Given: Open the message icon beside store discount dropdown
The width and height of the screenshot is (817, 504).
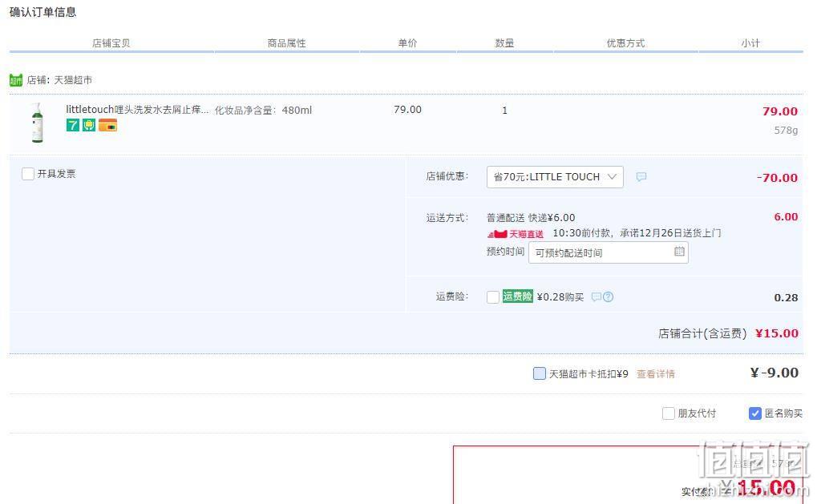Looking at the screenshot, I should (641, 177).
